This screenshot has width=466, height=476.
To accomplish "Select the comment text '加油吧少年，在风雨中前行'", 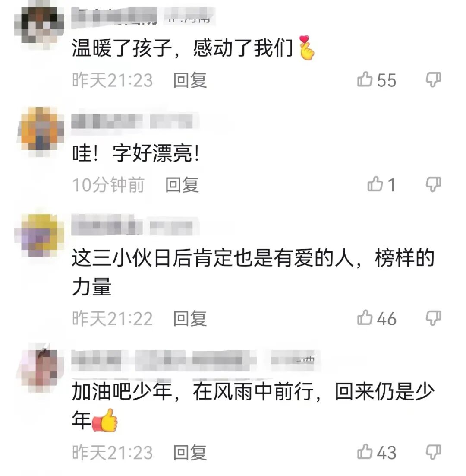I will (x=193, y=392).
